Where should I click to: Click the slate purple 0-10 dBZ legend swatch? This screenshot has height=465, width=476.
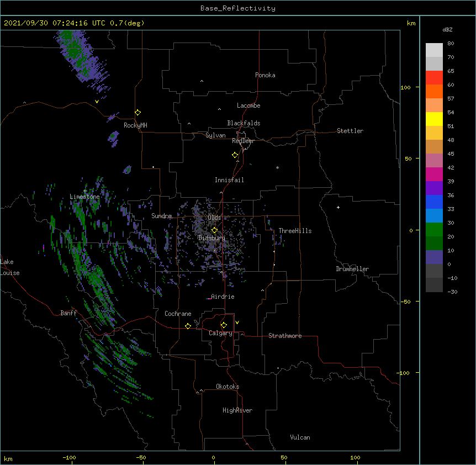[434, 257]
